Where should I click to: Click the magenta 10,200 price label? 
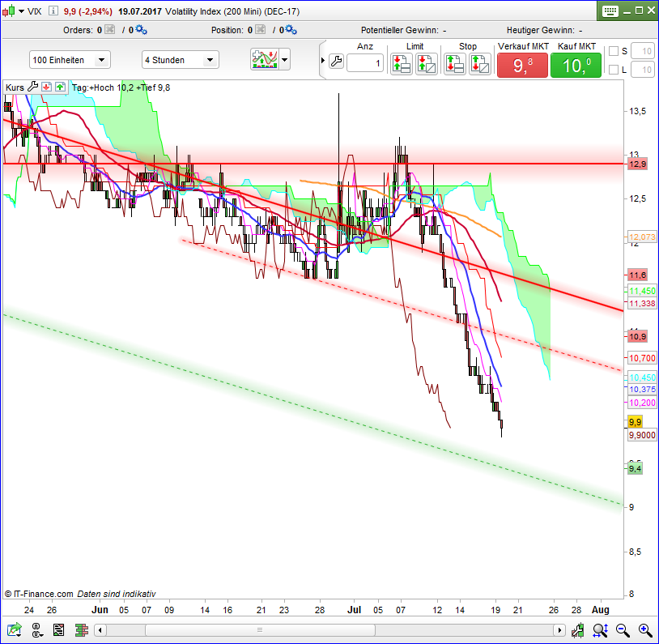(642, 403)
